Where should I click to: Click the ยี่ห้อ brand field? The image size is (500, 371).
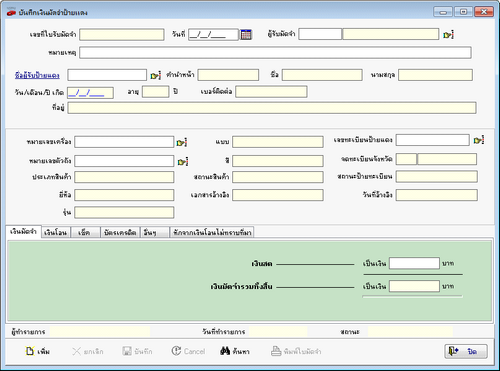[x=124, y=195]
